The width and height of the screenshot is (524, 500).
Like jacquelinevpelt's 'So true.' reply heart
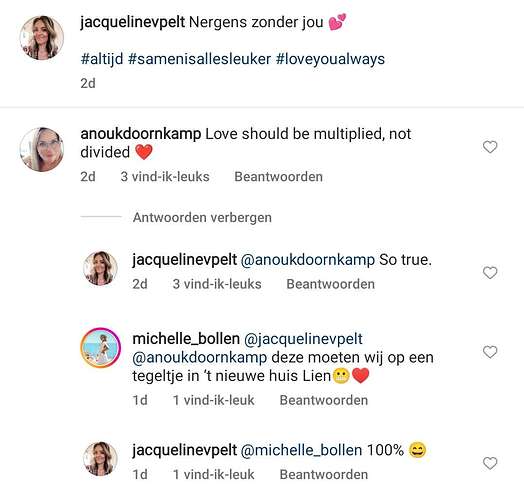pos(490,273)
